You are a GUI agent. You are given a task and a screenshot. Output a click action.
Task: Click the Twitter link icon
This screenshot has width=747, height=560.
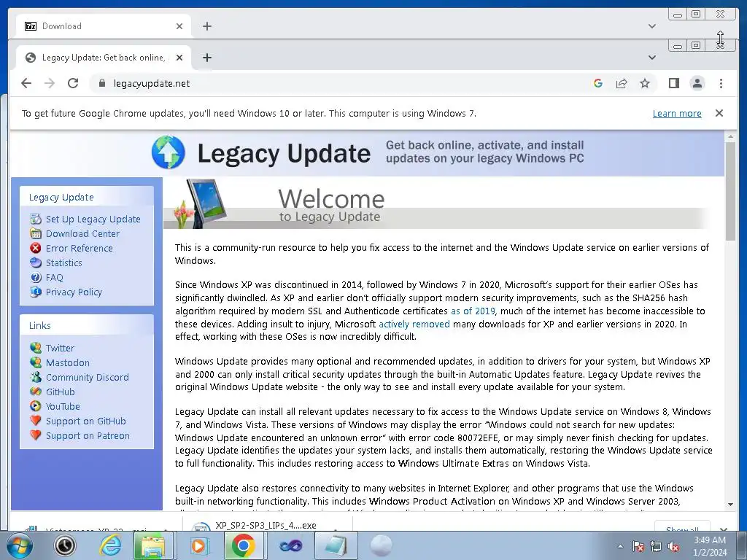point(36,348)
